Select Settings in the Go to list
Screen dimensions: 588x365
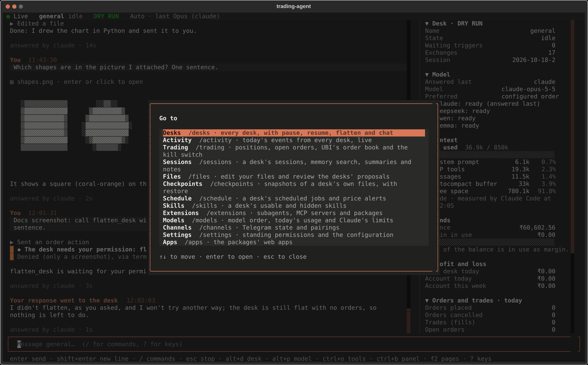pyautogui.click(x=294, y=235)
